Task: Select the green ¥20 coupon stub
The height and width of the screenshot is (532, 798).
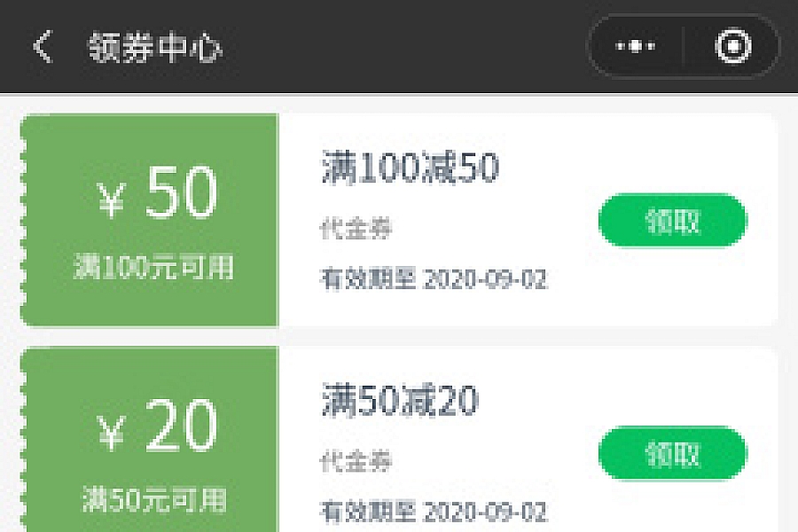Action: pos(150,440)
